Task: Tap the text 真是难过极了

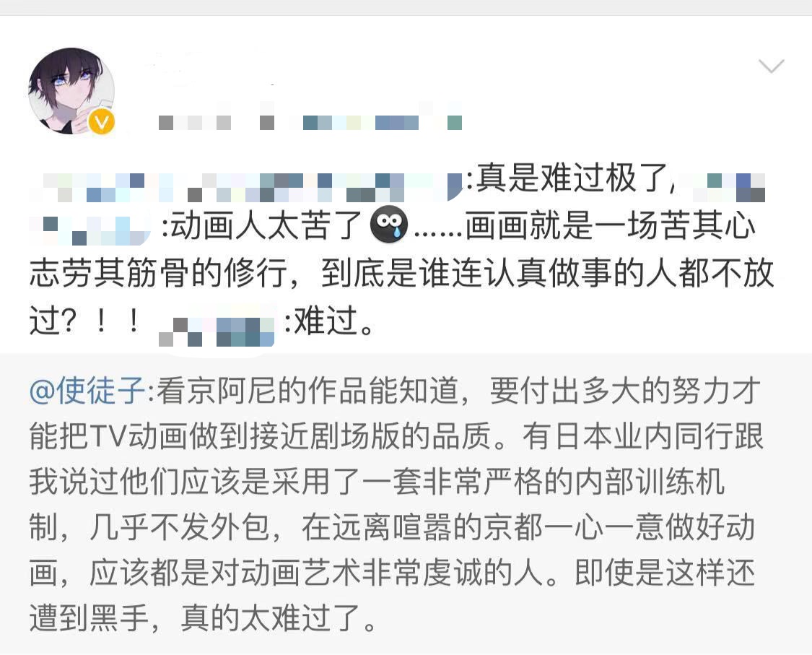Action: tap(572, 179)
